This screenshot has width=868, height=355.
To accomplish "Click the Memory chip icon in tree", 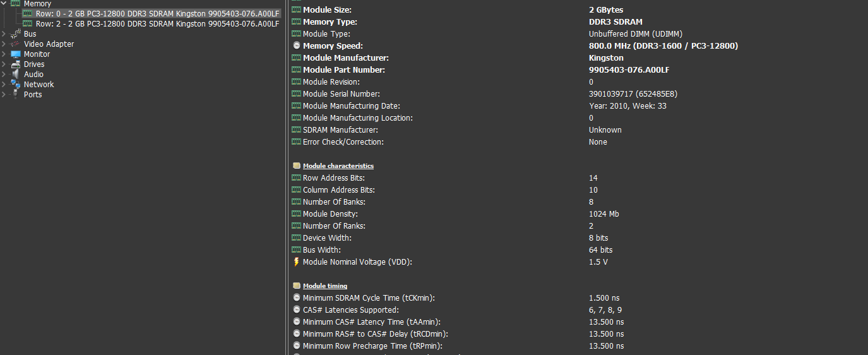I will click(16, 4).
